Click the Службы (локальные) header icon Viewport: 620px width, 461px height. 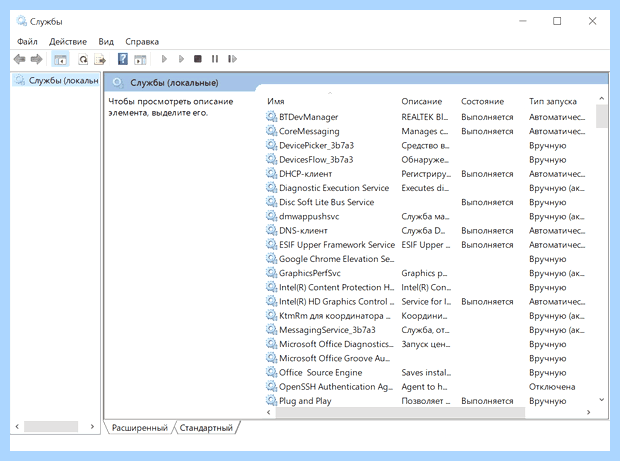point(117,82)
